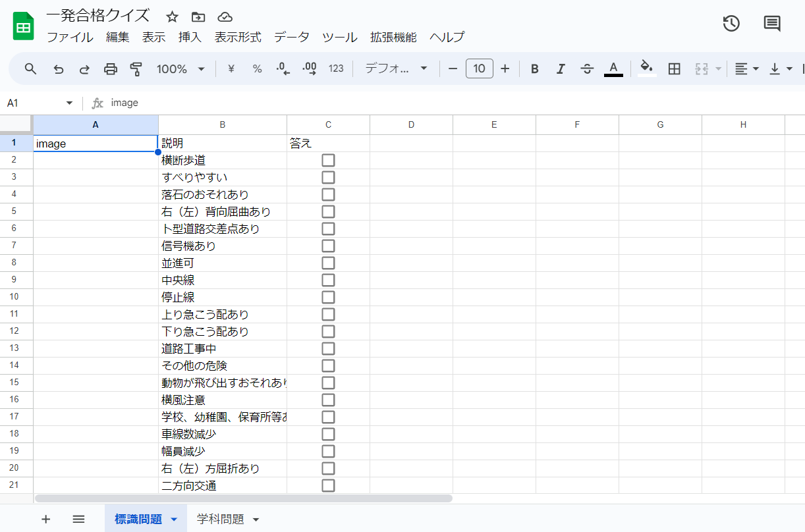The height and width of the screenshot is (532, 805).
Task: Select cell 説明 in row 1
Action: [223, 143]
